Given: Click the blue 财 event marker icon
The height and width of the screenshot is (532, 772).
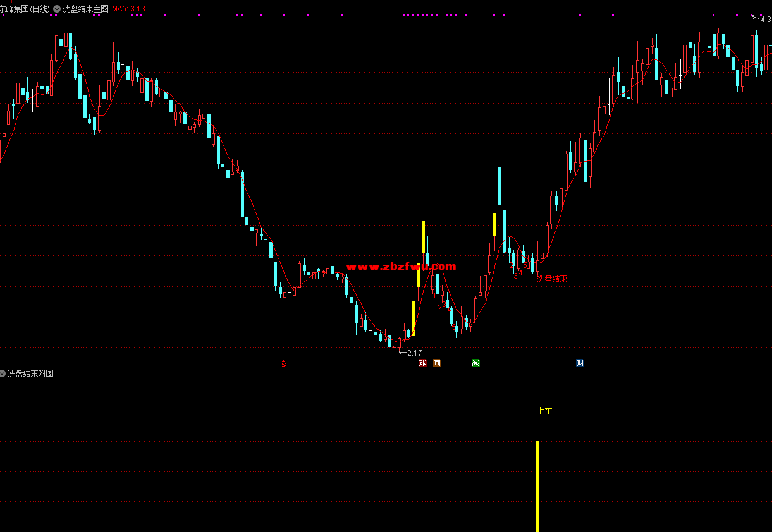Looking at the screenshot, I should click(x=580, y=363).
